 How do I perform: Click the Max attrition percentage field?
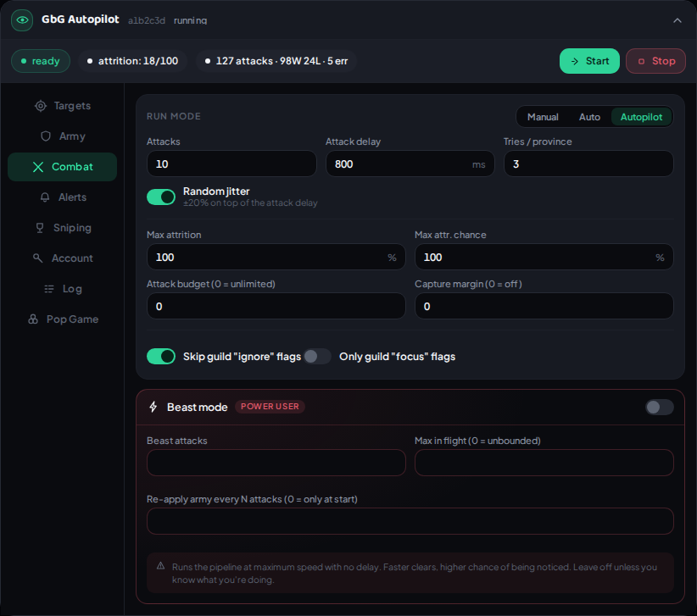click(x=276, y=257)
